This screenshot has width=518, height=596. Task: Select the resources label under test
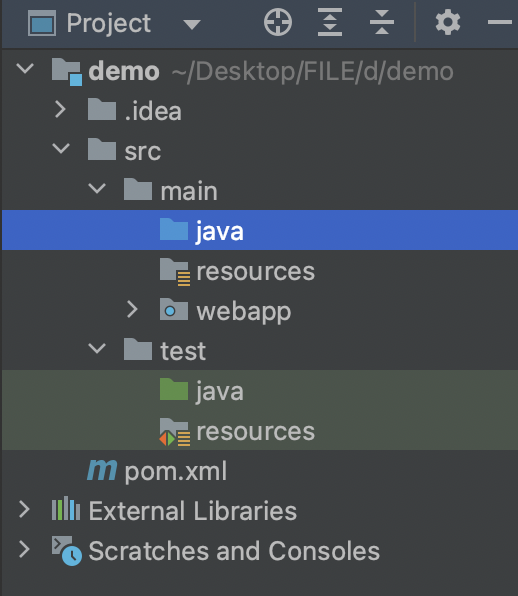(256, 432)
